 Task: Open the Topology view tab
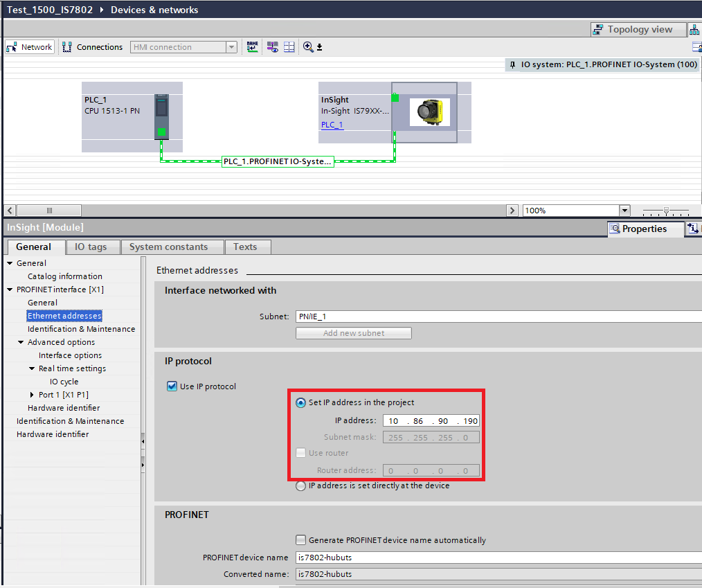click(638, 29)
